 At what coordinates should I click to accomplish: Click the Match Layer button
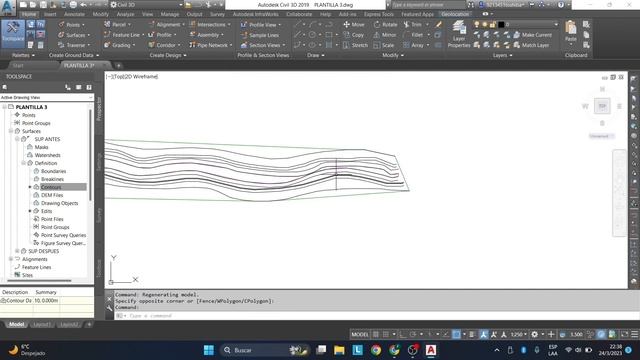pyautogui.click(x=531, y=45)
